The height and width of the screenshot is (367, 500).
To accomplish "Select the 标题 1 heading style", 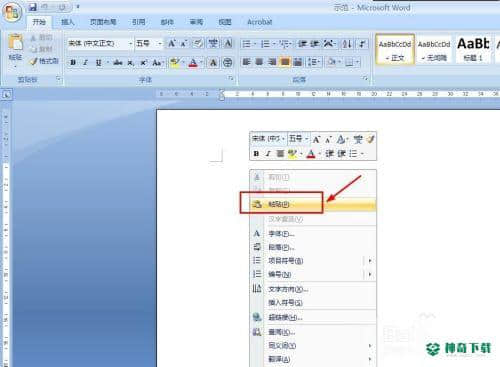I will (473, 49).
